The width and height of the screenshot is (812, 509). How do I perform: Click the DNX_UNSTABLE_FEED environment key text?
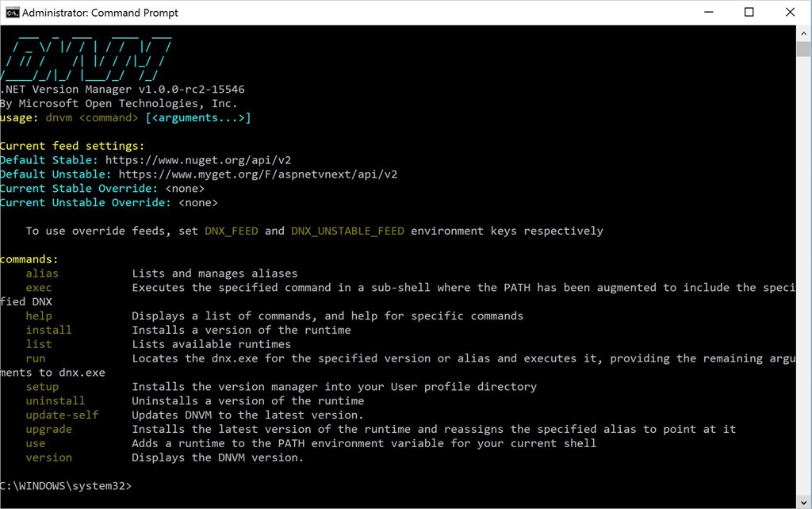347,231
